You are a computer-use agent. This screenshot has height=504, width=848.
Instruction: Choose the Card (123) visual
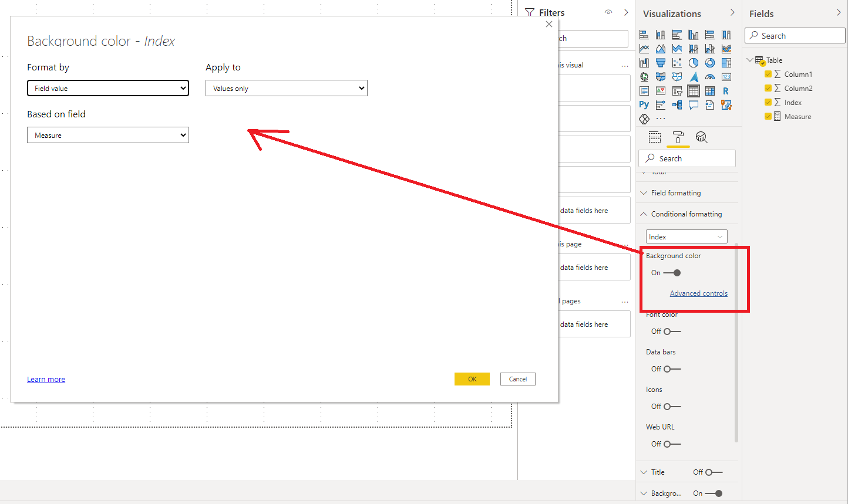(x=726, y=77)
